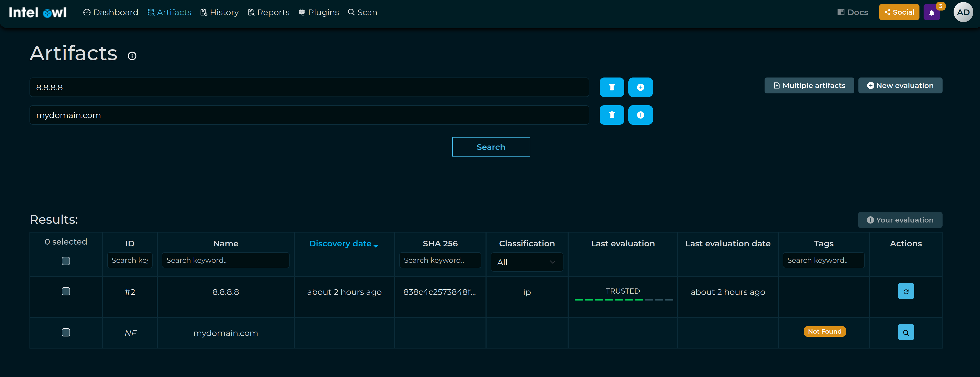Open the Scan page
The height and width of the screenshot is (377, 980).
pyautogui.click(x=363, y=13)
